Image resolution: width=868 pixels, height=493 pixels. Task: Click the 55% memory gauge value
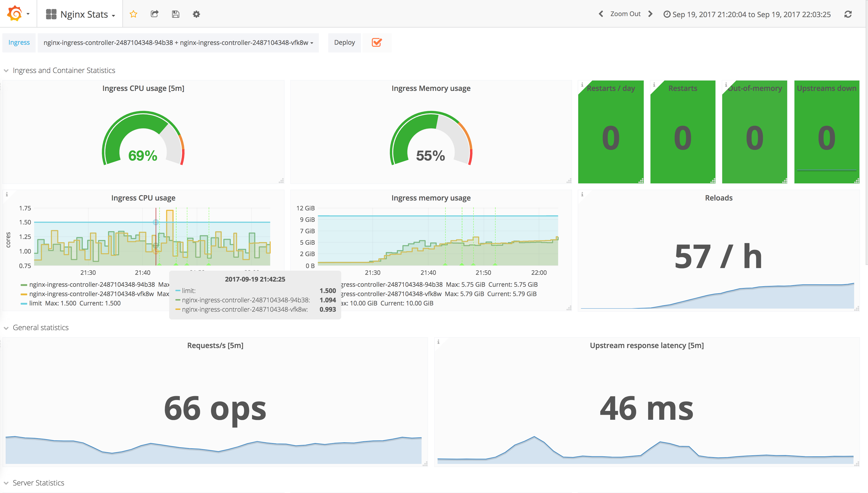pyautogui.click(x=430, y=156)
